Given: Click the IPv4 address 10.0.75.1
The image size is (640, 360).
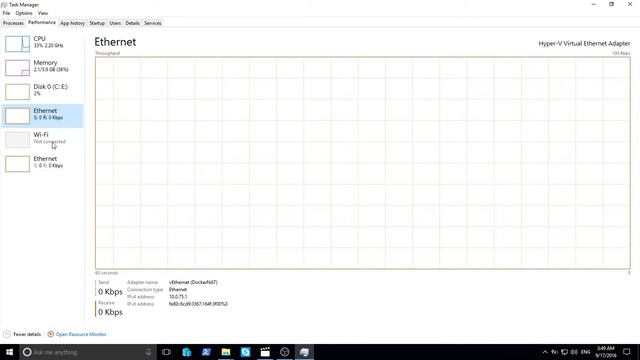Looking at the screenshot, I should [x=178, y=297].
